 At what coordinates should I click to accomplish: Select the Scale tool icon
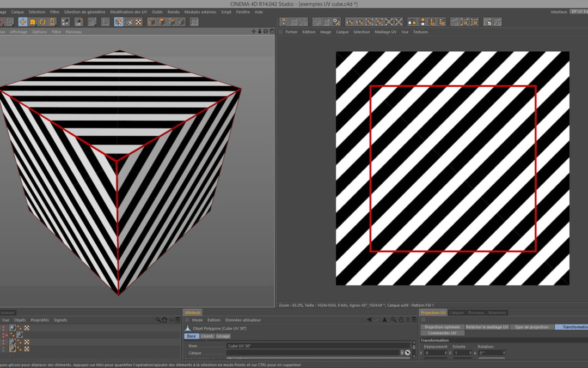click(32, 22)
